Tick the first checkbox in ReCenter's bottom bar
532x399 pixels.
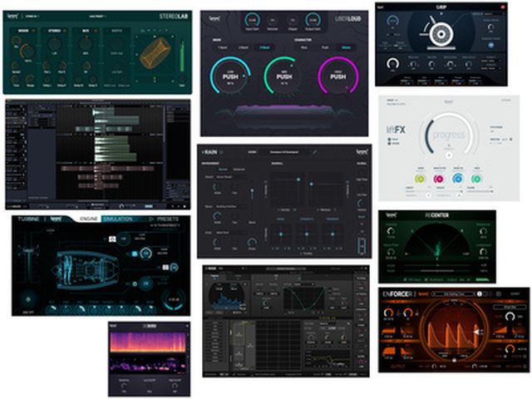406,279
